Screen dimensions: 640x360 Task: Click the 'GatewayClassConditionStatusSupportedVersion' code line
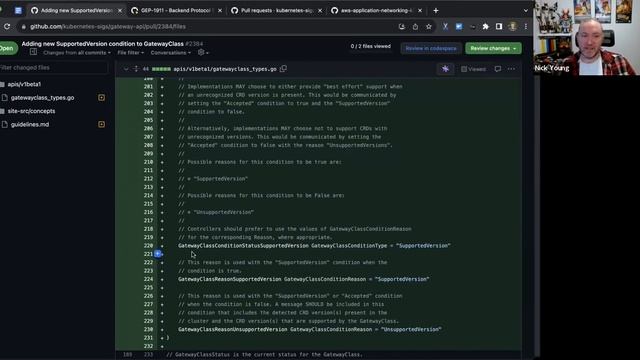[x=314, y=246]
